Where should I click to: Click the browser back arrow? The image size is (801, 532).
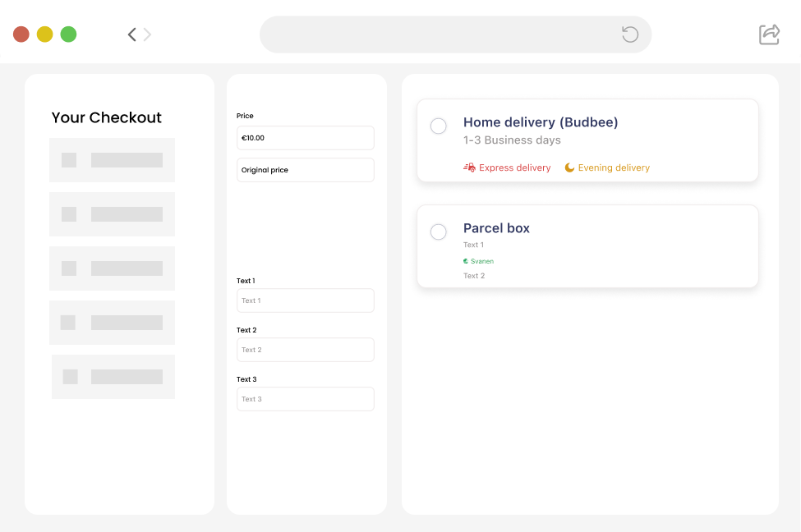131,34
